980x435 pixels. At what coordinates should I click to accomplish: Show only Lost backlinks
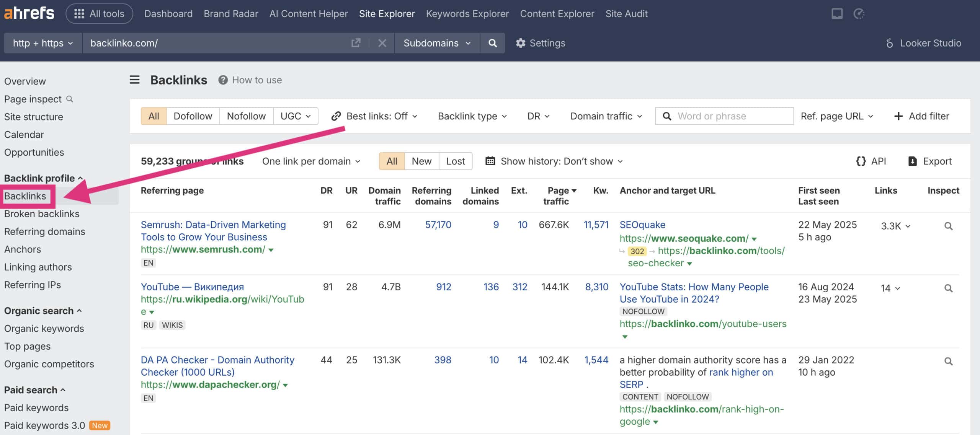pyautogui.click(x=456, y=161)
